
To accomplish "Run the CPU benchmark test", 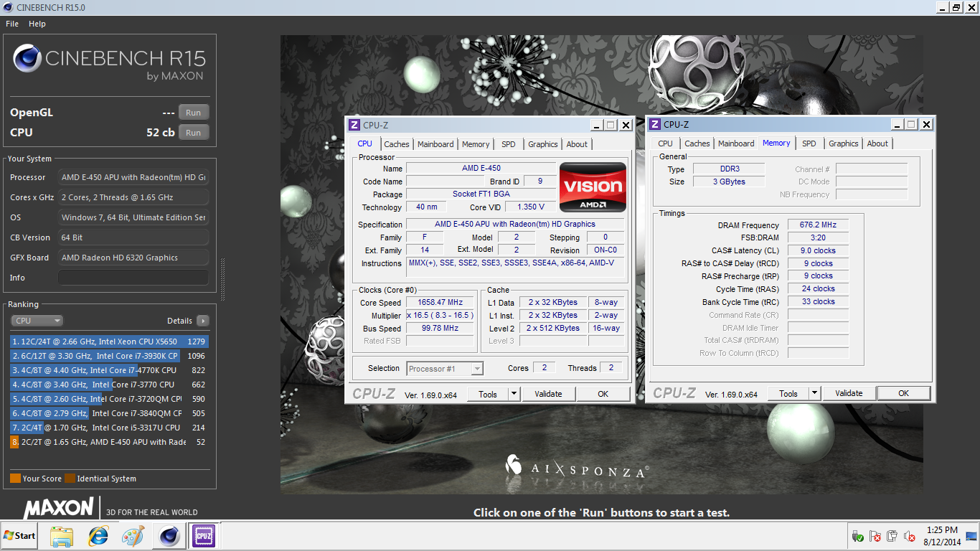I will tap(194, 133).
